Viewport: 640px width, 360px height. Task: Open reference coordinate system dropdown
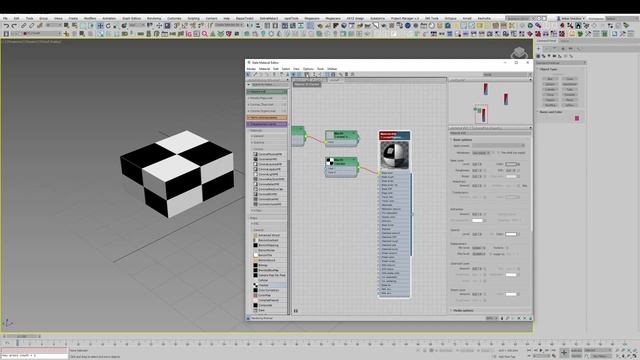point(137,26)
